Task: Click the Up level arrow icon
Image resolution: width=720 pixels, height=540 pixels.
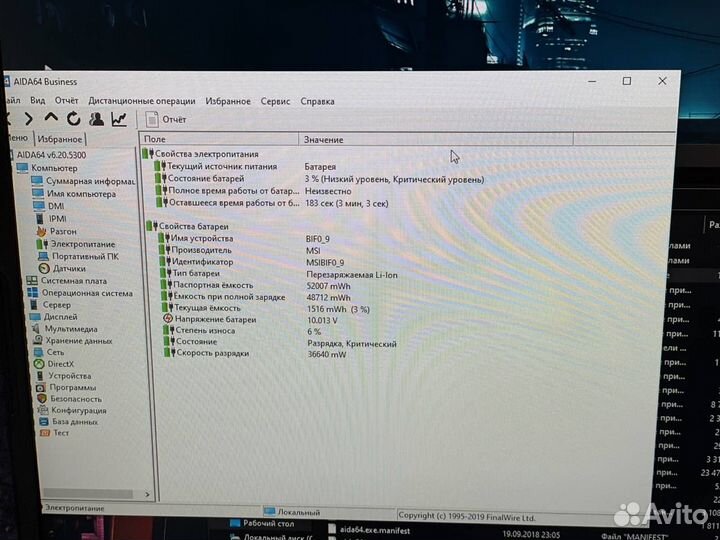Action: [51, 118]
